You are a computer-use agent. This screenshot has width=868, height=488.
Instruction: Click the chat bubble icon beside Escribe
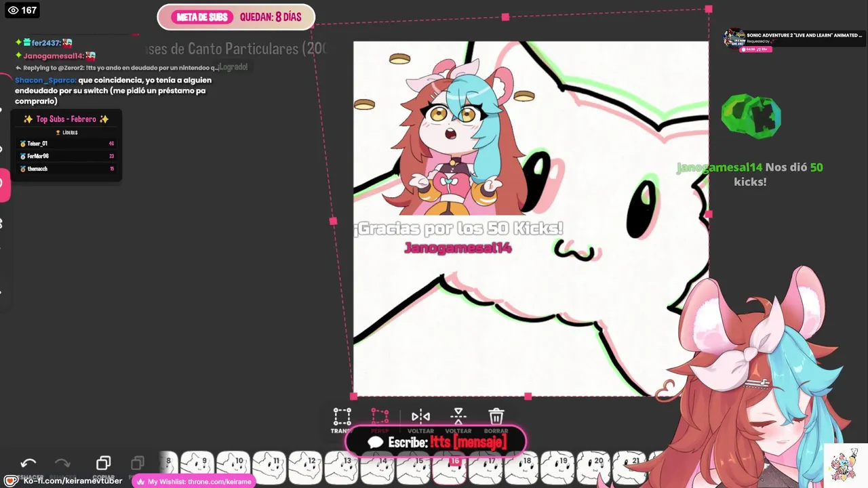click(375, 442)
